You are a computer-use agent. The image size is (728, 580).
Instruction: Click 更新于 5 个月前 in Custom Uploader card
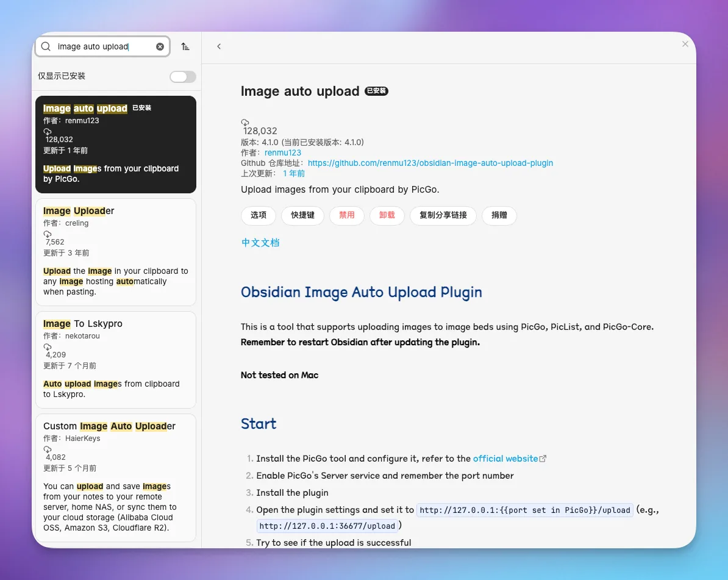tap(70, 468)
